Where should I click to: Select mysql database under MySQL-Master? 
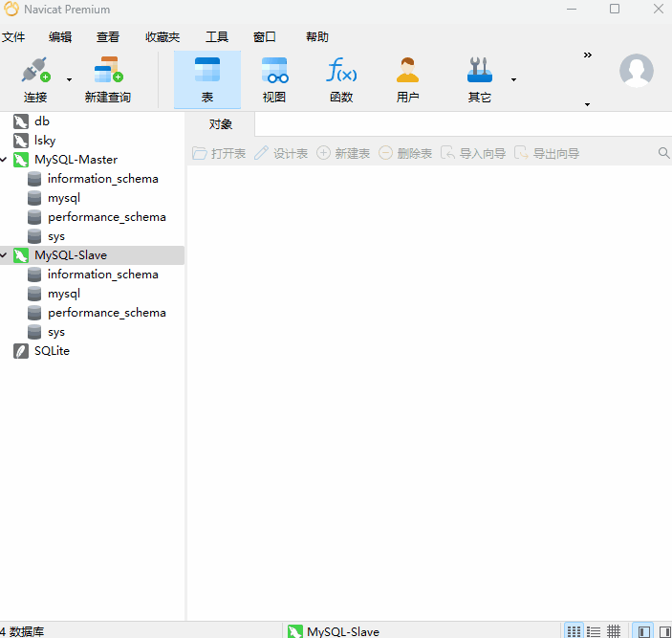64,198
